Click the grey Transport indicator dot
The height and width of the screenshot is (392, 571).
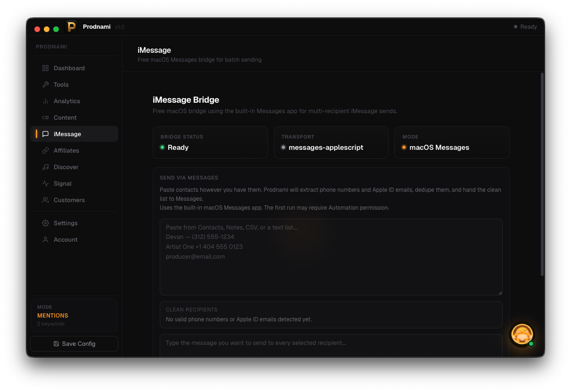click(x=283, y=147)
